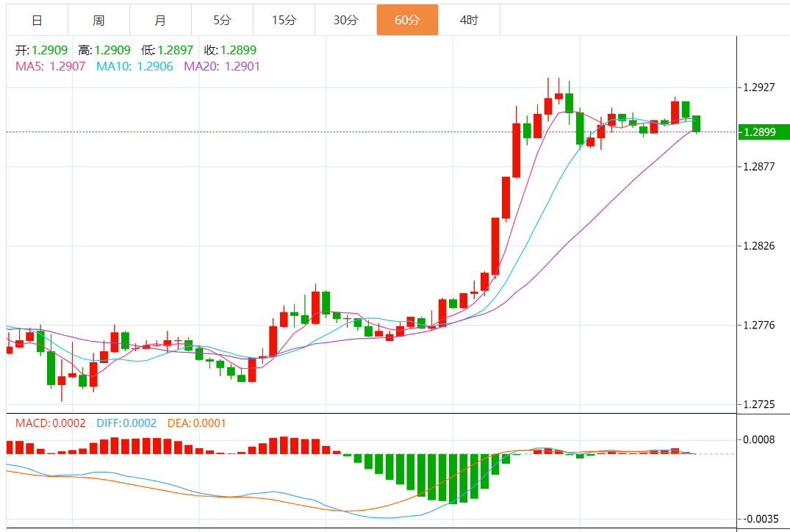This screenshot has width=790, height=532.
Task: Click the 0.0008 MACD axis label
Action: [759, 440]
